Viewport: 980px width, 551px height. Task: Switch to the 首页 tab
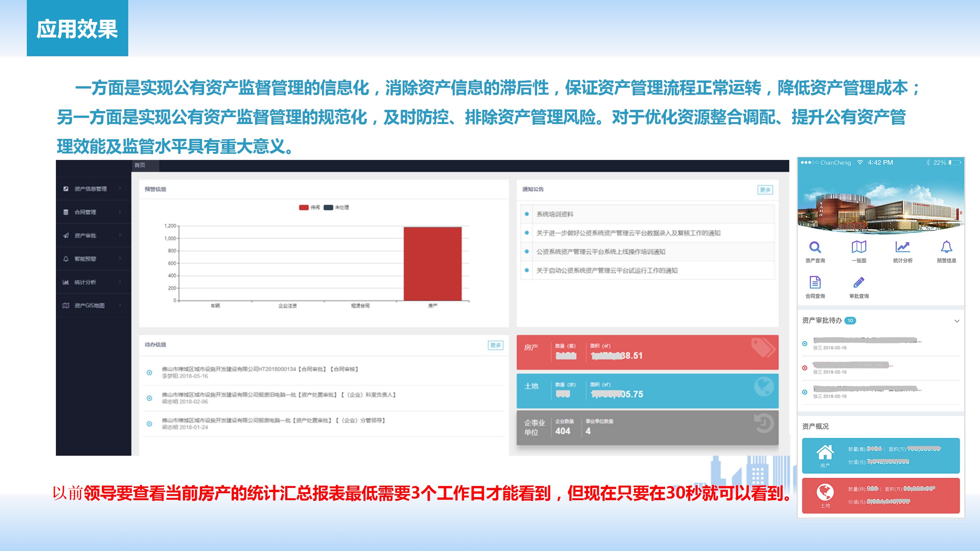click(x=140, y=165)
